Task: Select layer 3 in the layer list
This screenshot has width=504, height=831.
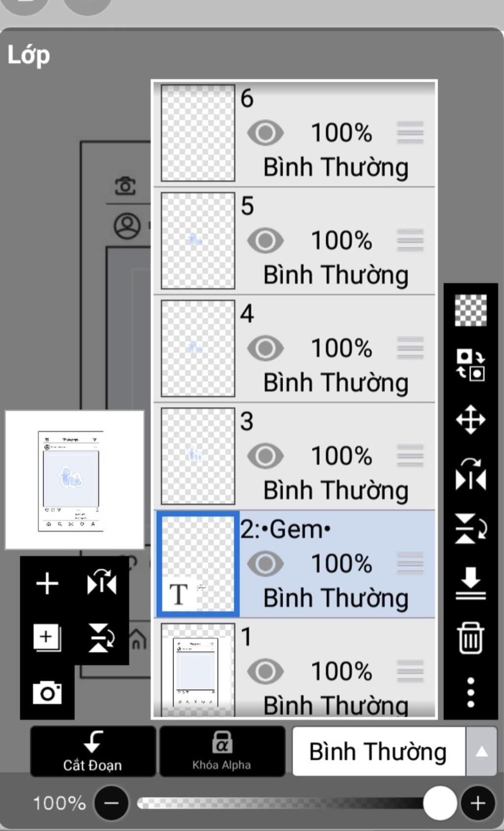Action: pos(294,456)
